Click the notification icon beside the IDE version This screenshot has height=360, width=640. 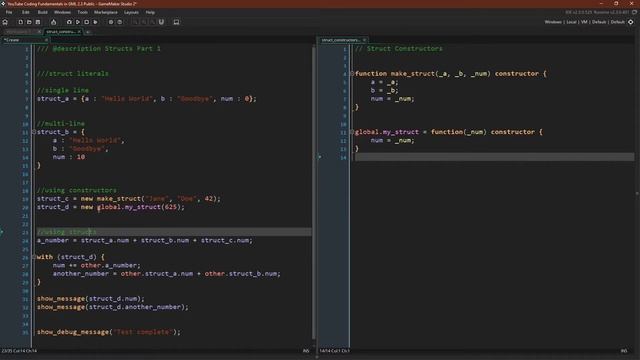coord(634,12)
